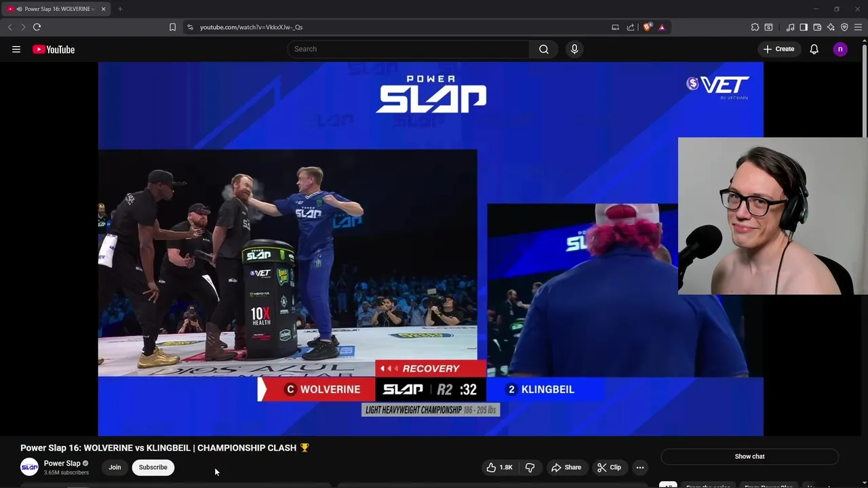Viewport: 868px width, 488px height.
Task: Click the Create button
Action: point(778,49)
